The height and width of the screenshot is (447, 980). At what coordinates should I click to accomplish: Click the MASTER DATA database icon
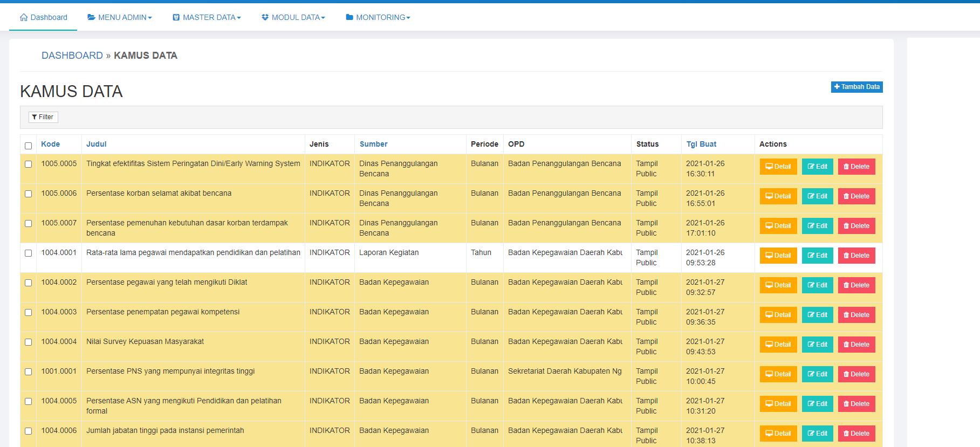(176, 17)
